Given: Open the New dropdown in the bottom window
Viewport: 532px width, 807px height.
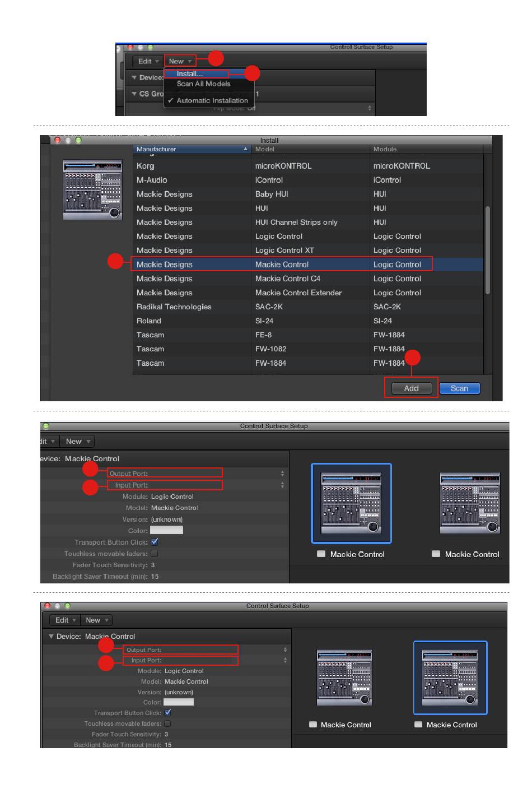Looking at the screenshot, I should pos(97,620).
